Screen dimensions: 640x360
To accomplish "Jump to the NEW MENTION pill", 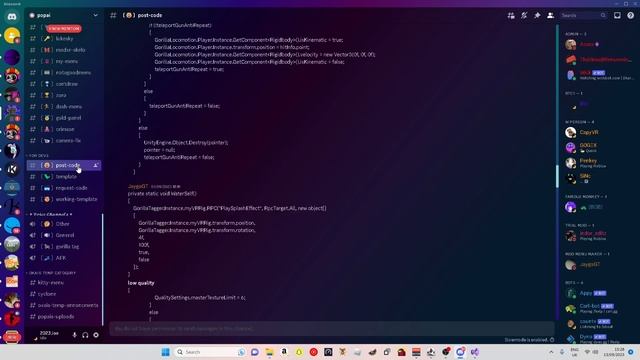I will [x=64, y=29].
